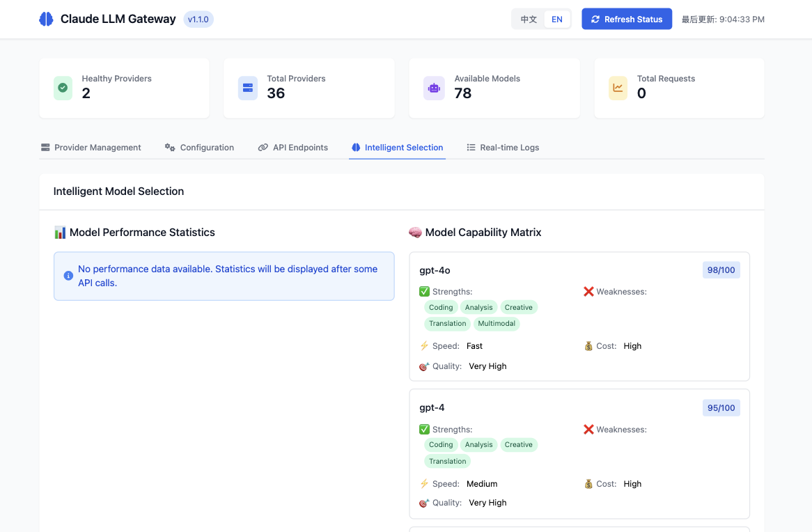The image size is (812, 532).
Task: Click the gpt-4o Analysis tag
Action: tap(478, 307)
